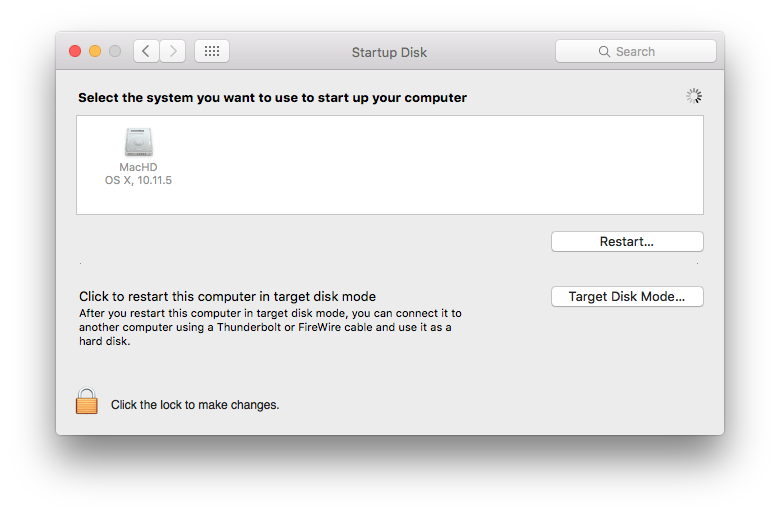Click the 'Select the system' heading text

click(272, 98)
